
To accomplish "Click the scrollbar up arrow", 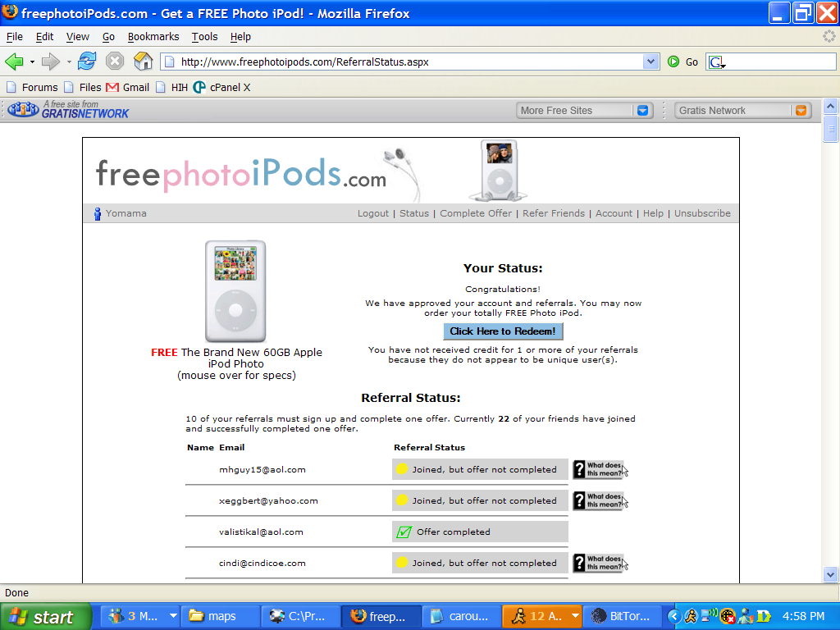I will coord(830,106).
